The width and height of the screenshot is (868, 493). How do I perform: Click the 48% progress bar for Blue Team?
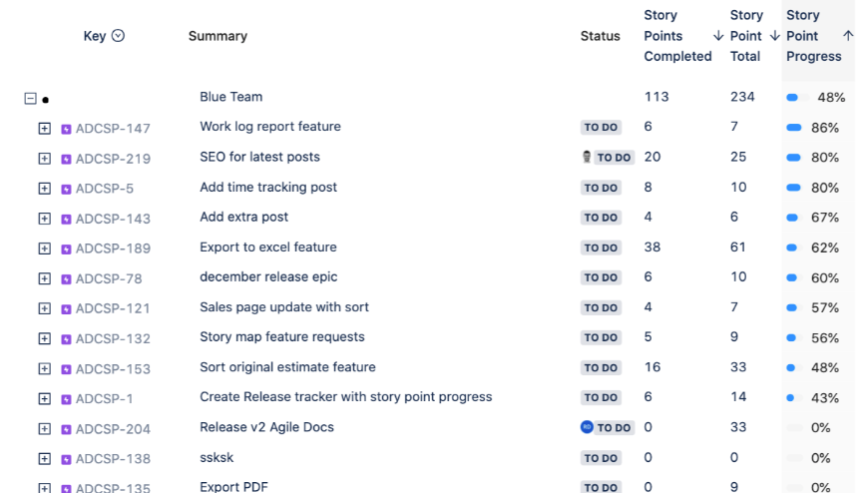pyautogui.click(x=797, y=98)
